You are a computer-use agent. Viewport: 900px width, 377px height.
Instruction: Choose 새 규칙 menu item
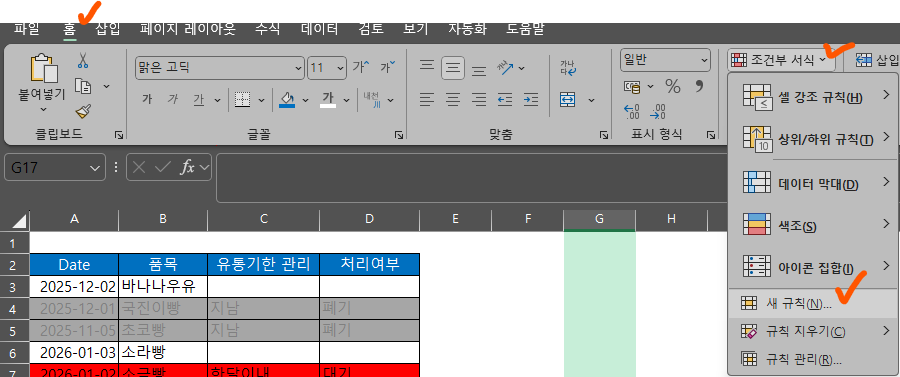[814, 304]
